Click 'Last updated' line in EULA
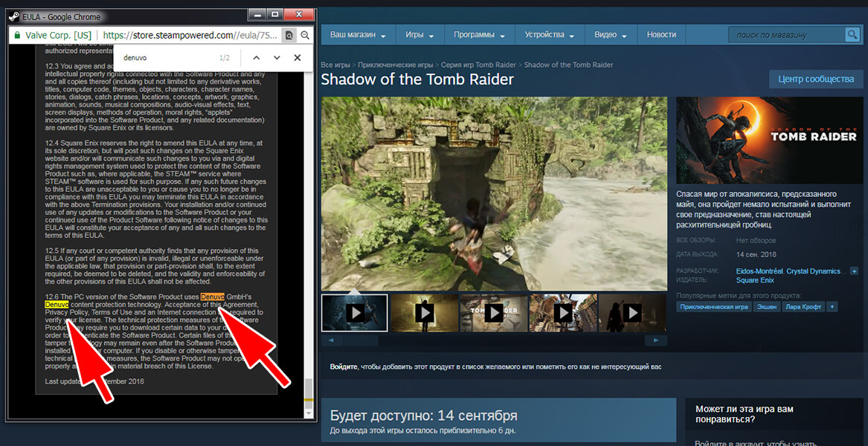This screenshot has width=868, height=446. tap(94, 381)
